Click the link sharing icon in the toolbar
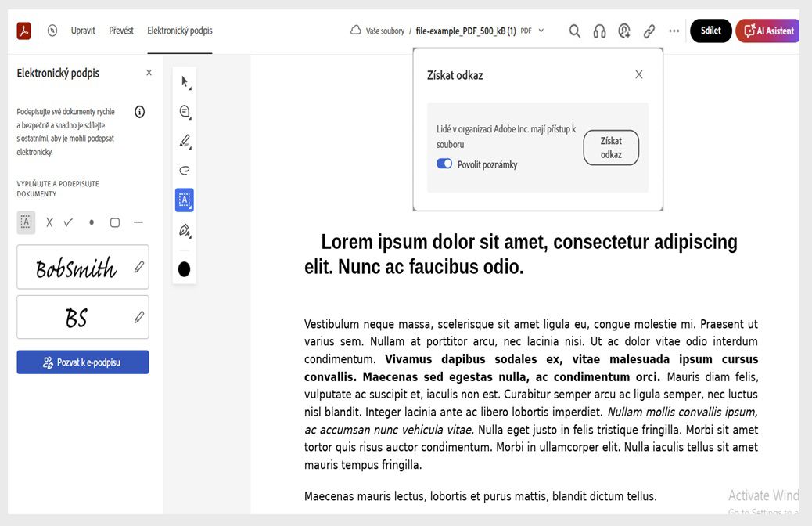This screenshot has width=812, height=526. point(649,31)
